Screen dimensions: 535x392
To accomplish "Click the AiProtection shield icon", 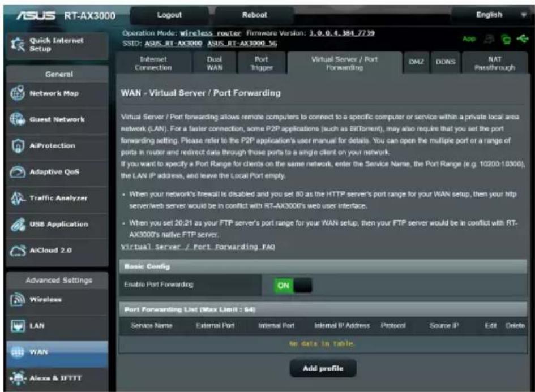I will 18,145.
